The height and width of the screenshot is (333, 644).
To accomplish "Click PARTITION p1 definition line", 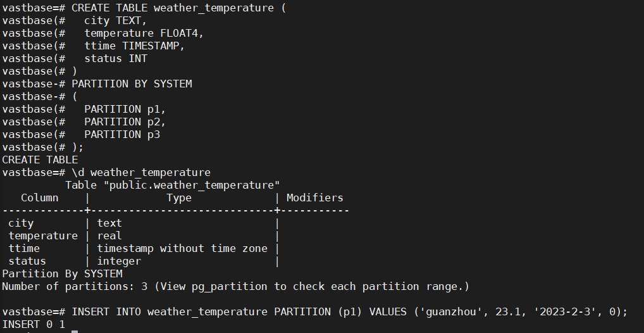I will [125, 109].
